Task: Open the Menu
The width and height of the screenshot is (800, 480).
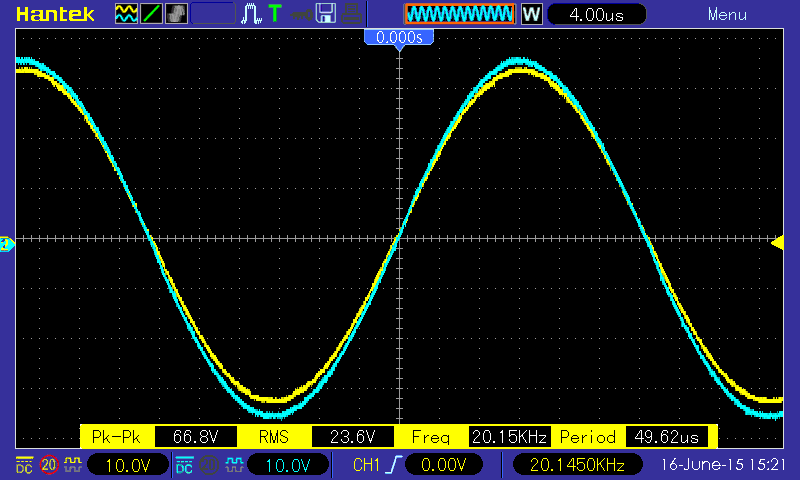Action: point(727,14)
